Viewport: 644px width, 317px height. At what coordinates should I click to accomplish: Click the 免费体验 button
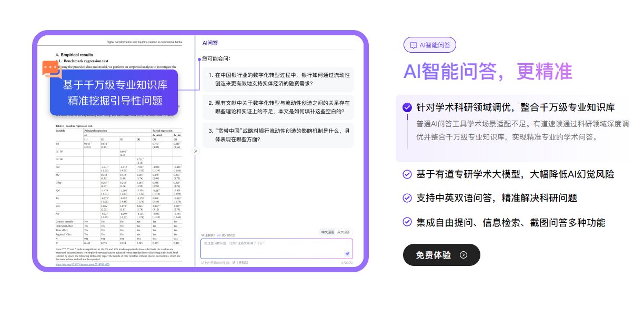point(441,255)
